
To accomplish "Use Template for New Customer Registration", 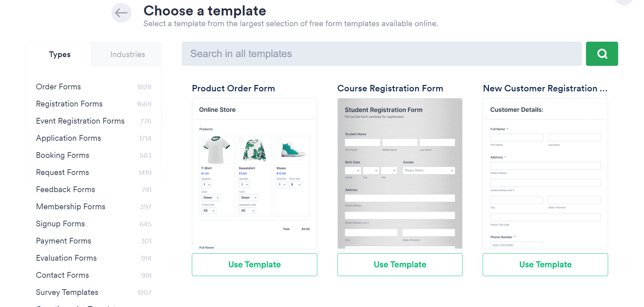I will coord(545,264).
